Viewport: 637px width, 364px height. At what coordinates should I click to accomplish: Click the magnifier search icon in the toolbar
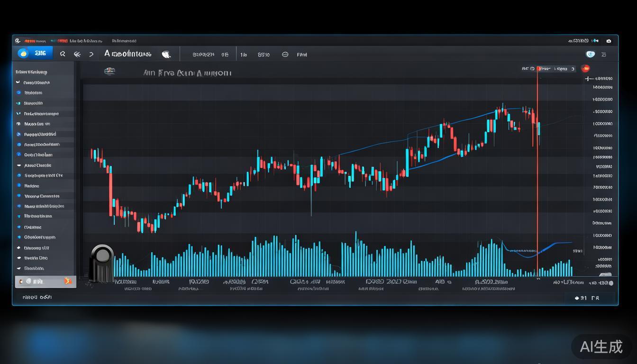(x=63, y=55)
